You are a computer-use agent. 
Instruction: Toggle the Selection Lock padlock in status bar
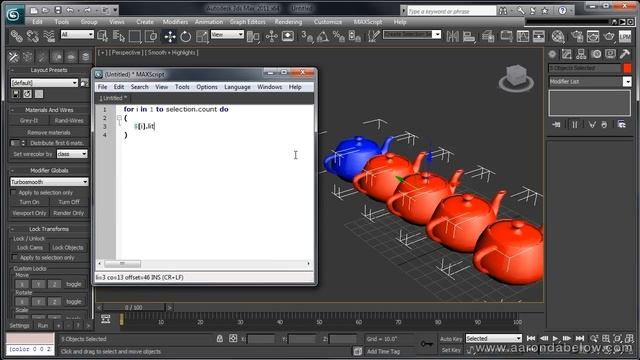[220, 338]
